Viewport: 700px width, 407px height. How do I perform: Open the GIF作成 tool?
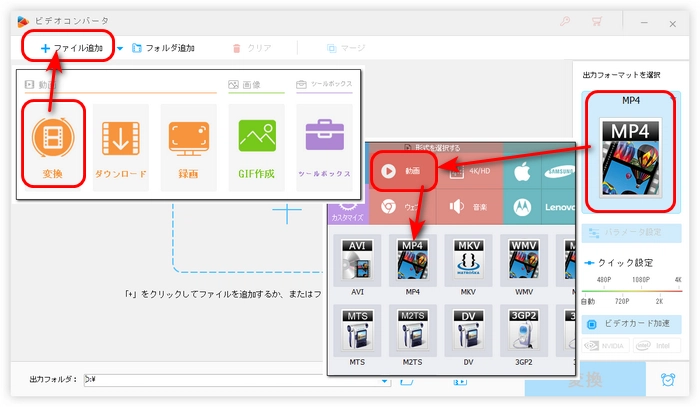[x=255, y=147]
